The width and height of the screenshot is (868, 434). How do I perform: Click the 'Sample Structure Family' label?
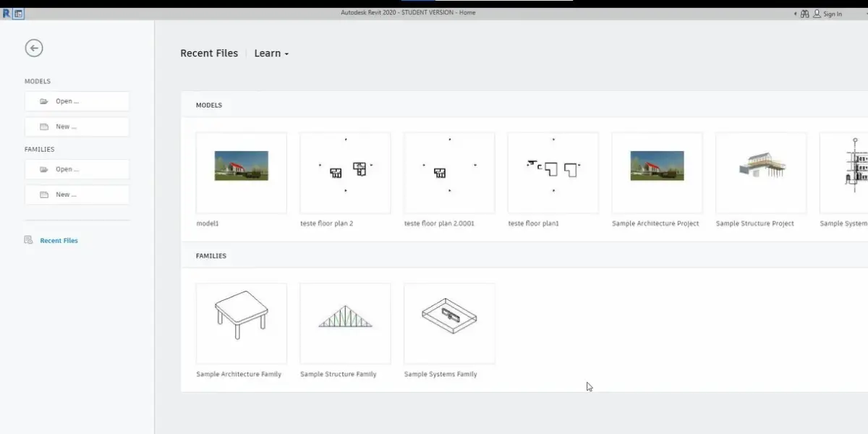(339, 375)
